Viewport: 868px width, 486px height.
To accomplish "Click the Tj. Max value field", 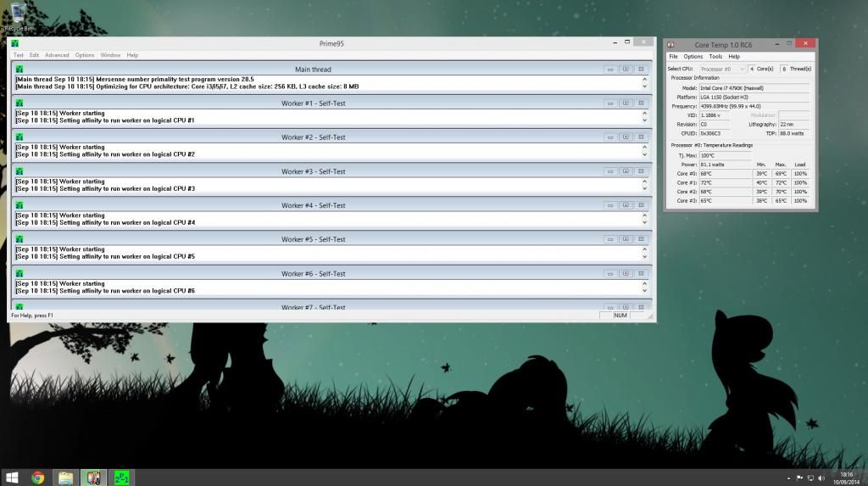I will (726, 155).
